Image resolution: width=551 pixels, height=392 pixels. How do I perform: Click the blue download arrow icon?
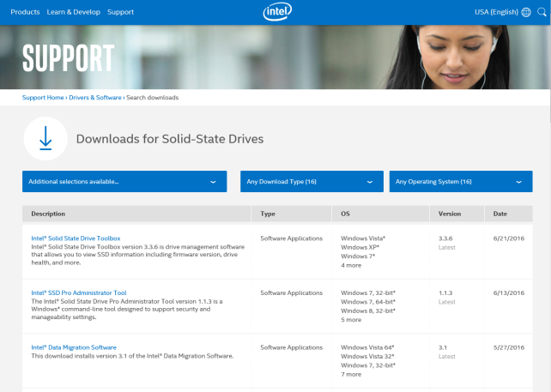click(x=45, y=139)
